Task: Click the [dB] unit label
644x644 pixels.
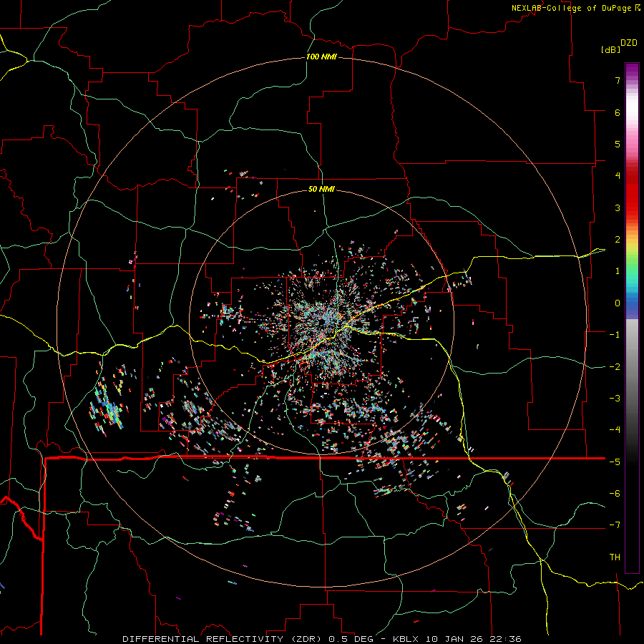Action: (x=610, y=49)
